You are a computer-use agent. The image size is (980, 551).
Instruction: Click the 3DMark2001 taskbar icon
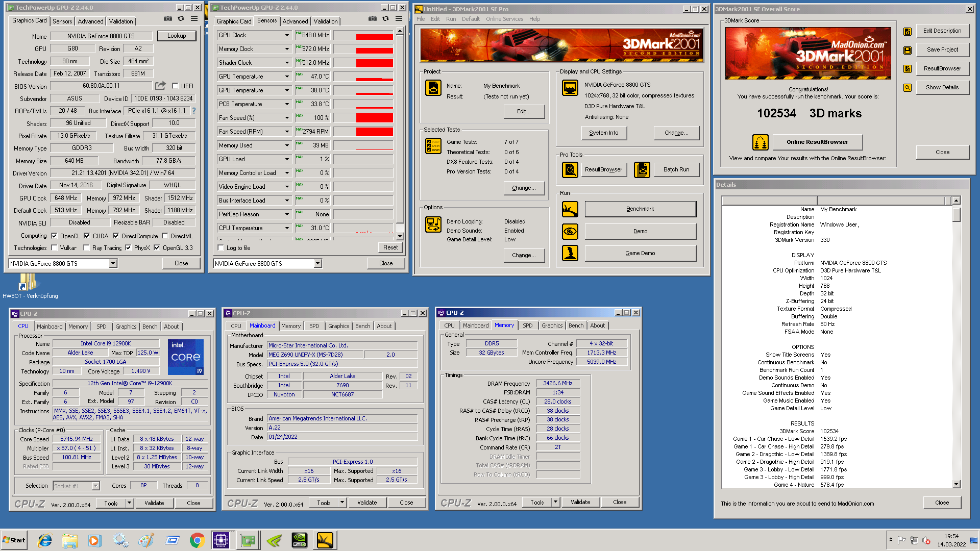coord(325,540)
